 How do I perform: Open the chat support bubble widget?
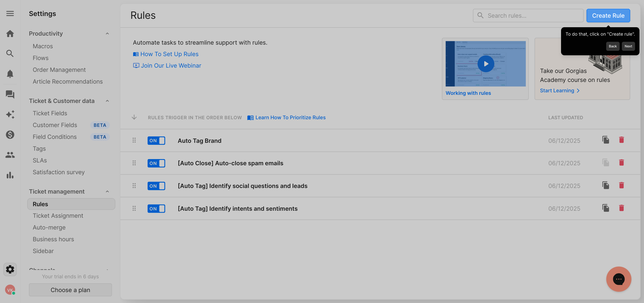point(618,279)
